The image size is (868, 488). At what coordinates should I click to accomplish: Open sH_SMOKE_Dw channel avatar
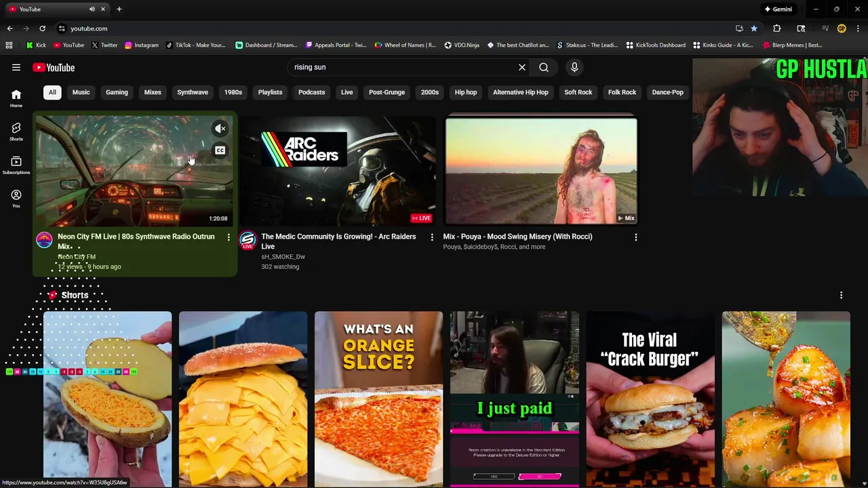click(248, 240)
